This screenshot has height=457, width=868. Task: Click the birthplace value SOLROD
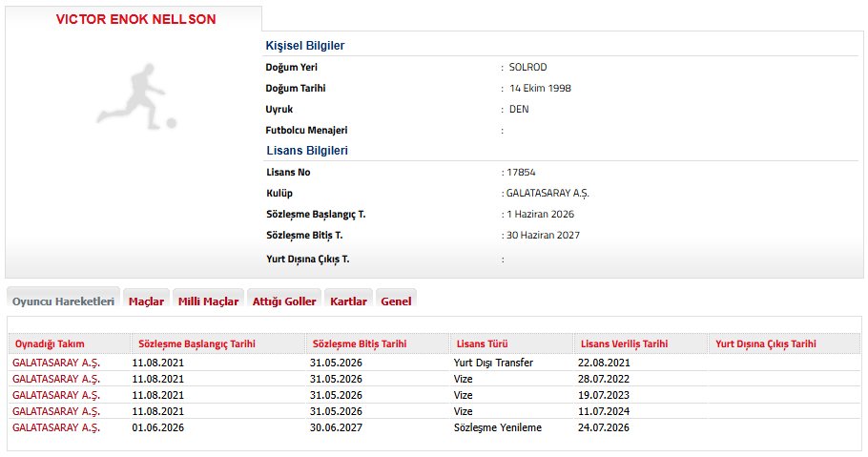click(x=528, y=67)
